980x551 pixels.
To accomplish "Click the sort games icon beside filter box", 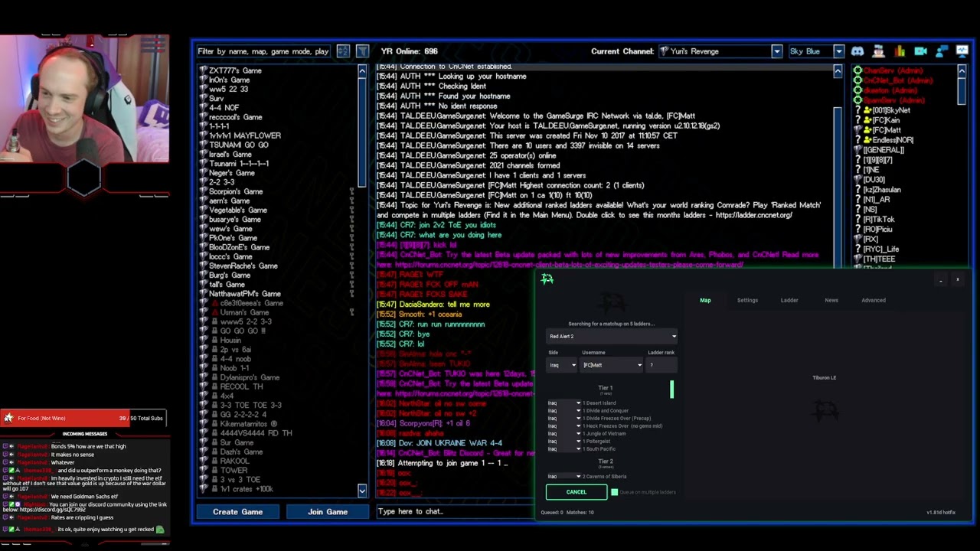I will 343,51.
